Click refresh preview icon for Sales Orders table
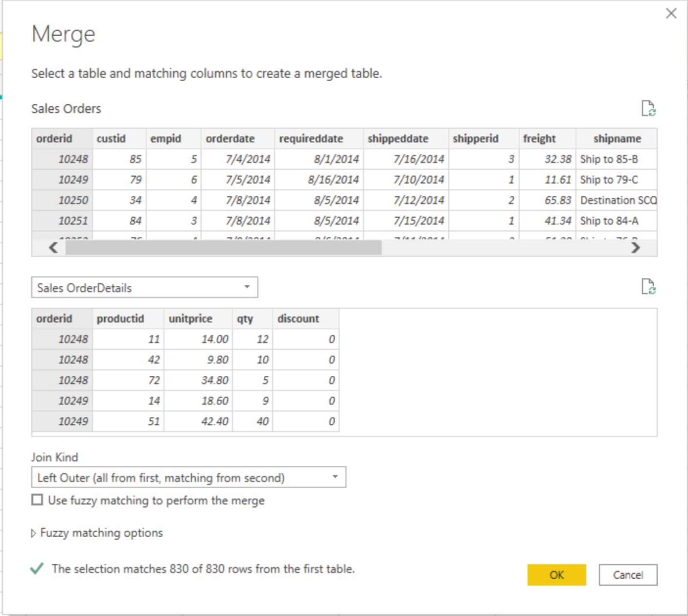Viewport: 688px width, 616px height. click(648, 108)
